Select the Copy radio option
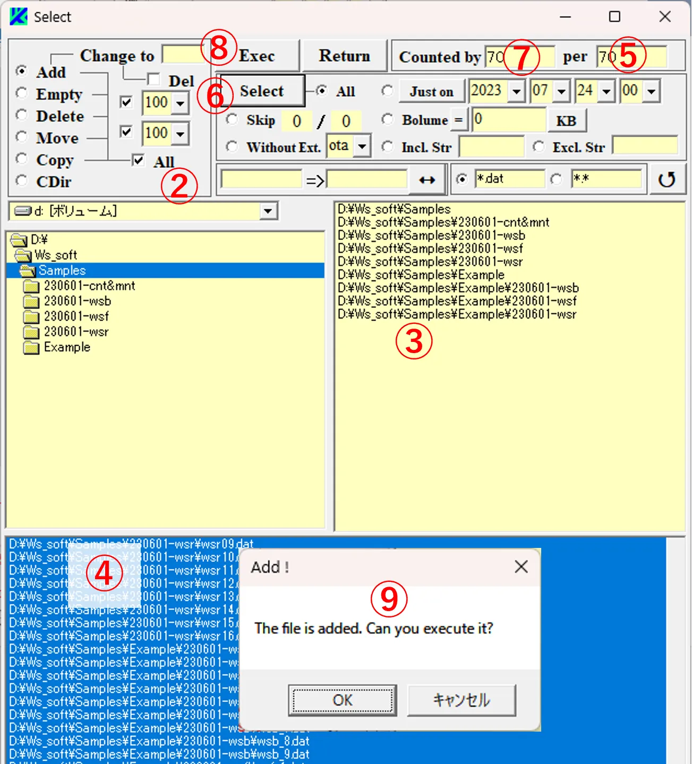The height and width of the screenshot is (764, 700). pyautogui.click(x=21, y=159)
